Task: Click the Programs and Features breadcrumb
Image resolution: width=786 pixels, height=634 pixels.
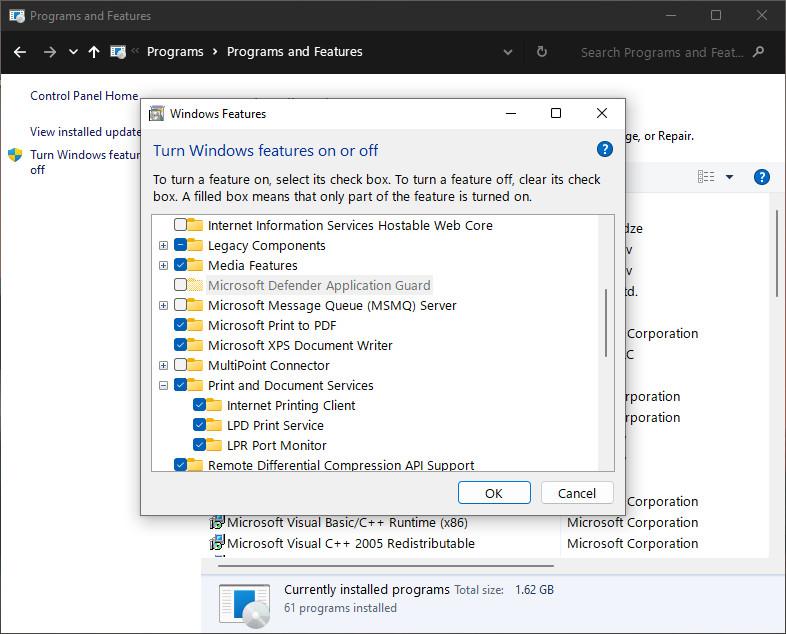Action: coord(294,52)
